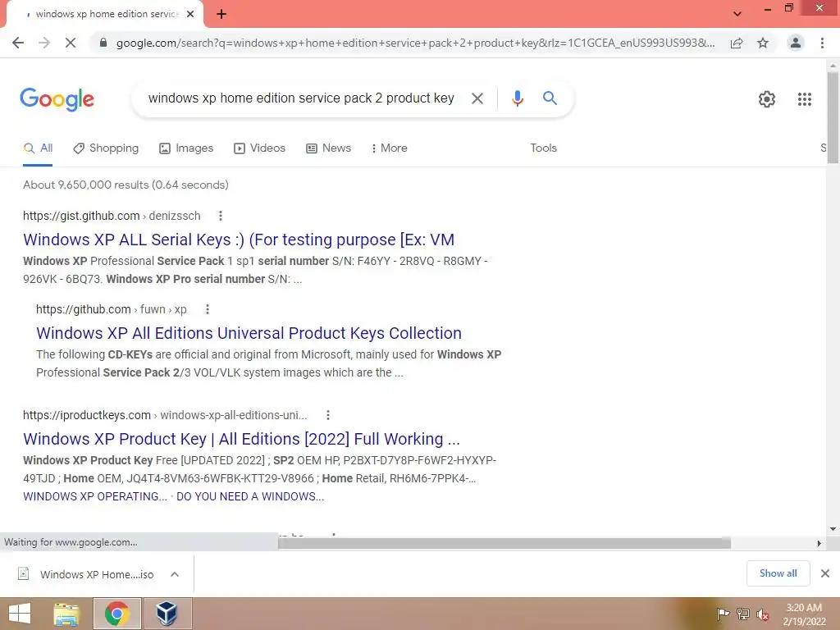The image size is (840, 630).
Task: Clear the Google search box text
Action: tap(477, 98)
